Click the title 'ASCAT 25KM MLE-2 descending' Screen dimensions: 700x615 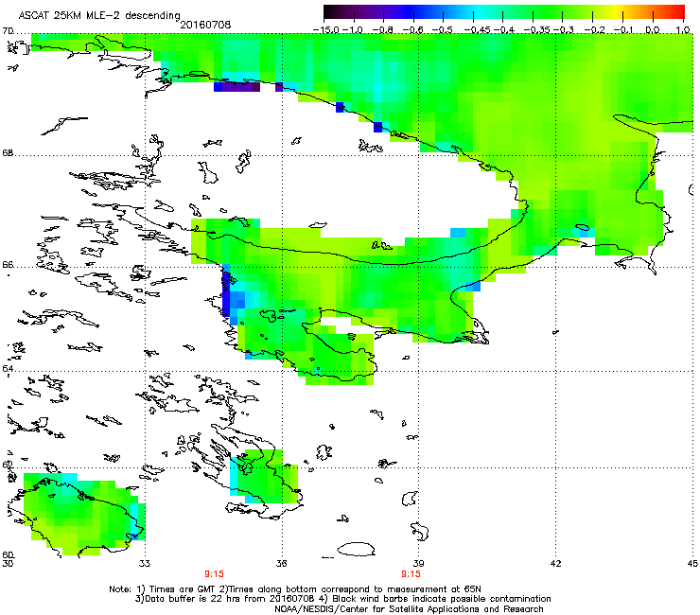click(99, 16)
